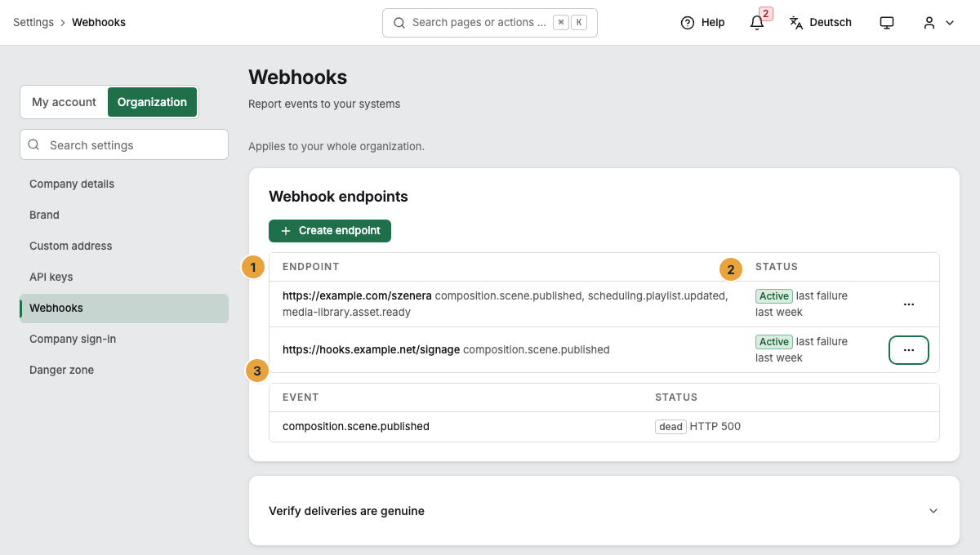
Task: Click the search pages or actions field
Action: 490,23
